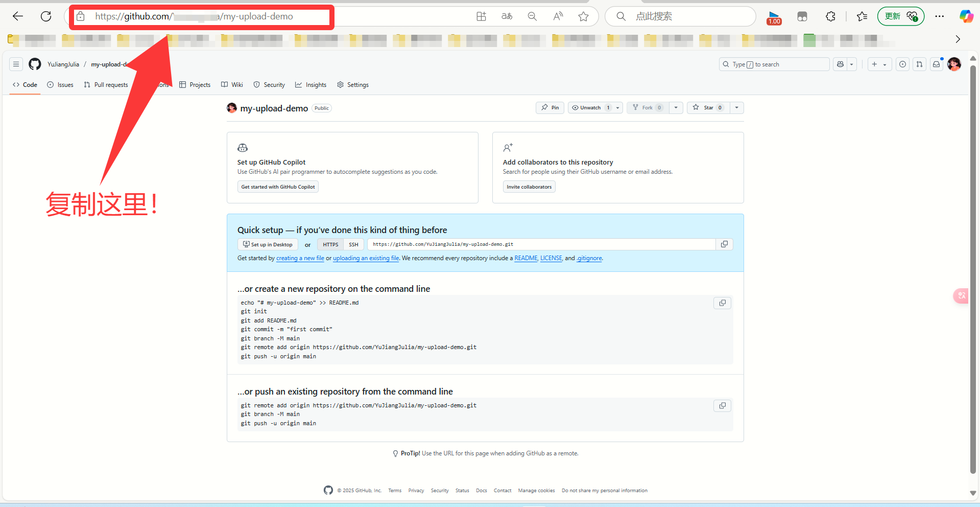Follow uploading an existing file link
The image size is (980, 507).
point(366,258)
